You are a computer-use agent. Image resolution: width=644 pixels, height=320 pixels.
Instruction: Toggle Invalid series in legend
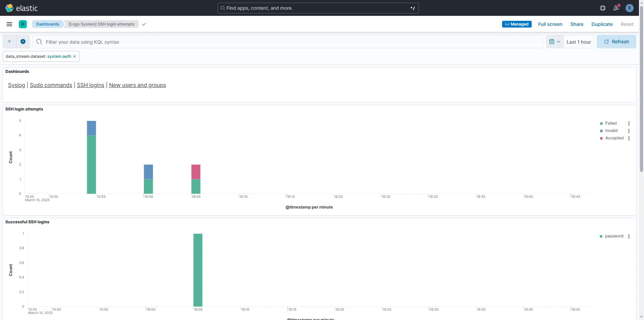click(x=611, y=131)
